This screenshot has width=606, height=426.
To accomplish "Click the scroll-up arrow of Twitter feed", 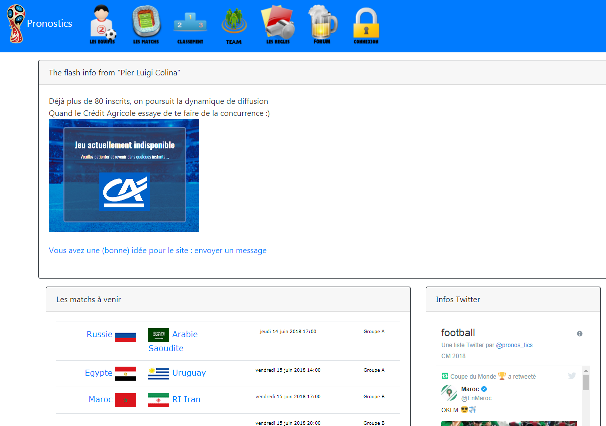I will (x=586, y=370).
